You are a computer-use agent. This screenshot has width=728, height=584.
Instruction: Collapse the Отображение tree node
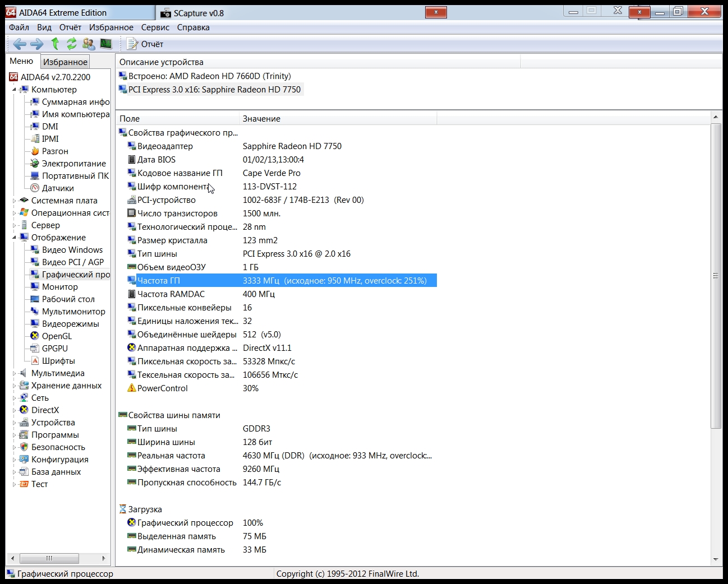click(x=14, y=238)
